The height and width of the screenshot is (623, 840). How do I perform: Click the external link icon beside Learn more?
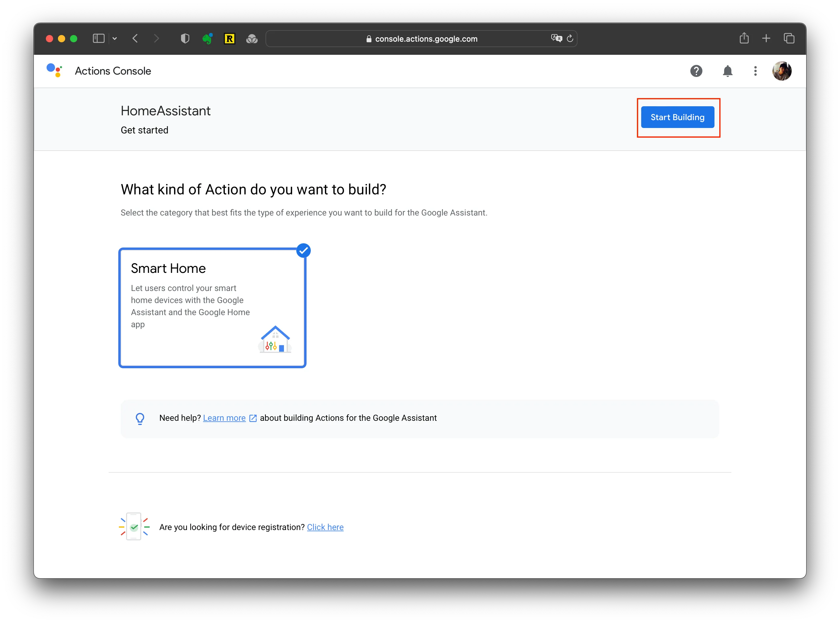[253, 418]
